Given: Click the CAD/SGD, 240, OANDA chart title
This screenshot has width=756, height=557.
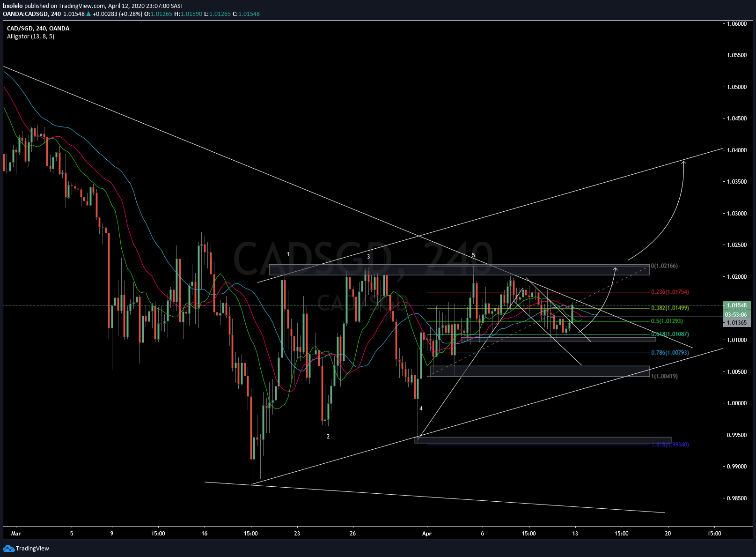Looking at the screenshot, I should (38, 28).
